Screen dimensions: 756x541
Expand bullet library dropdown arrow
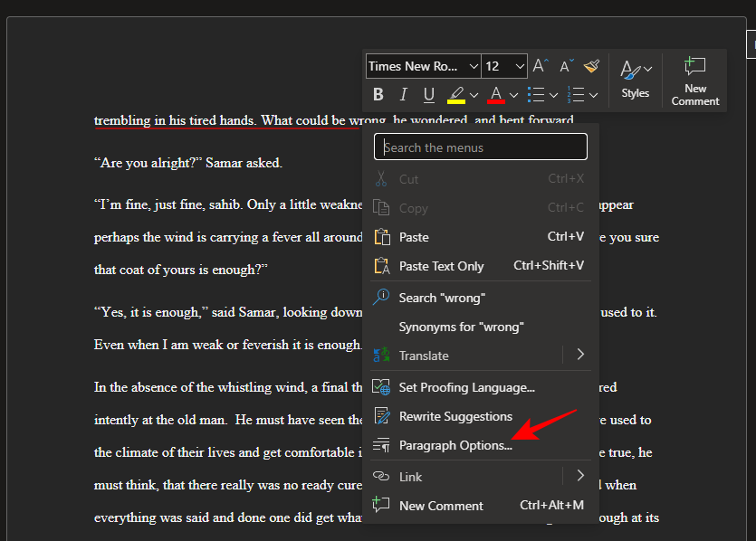click(553, 95)
